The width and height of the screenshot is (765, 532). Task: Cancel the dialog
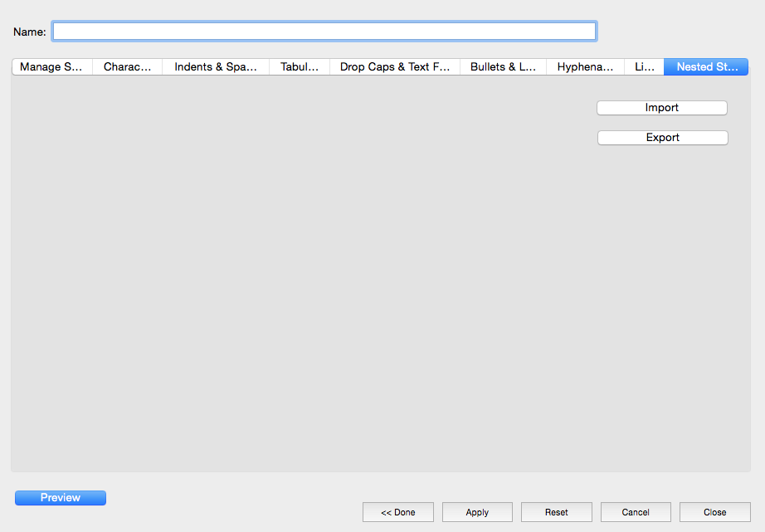click(636, 512)
